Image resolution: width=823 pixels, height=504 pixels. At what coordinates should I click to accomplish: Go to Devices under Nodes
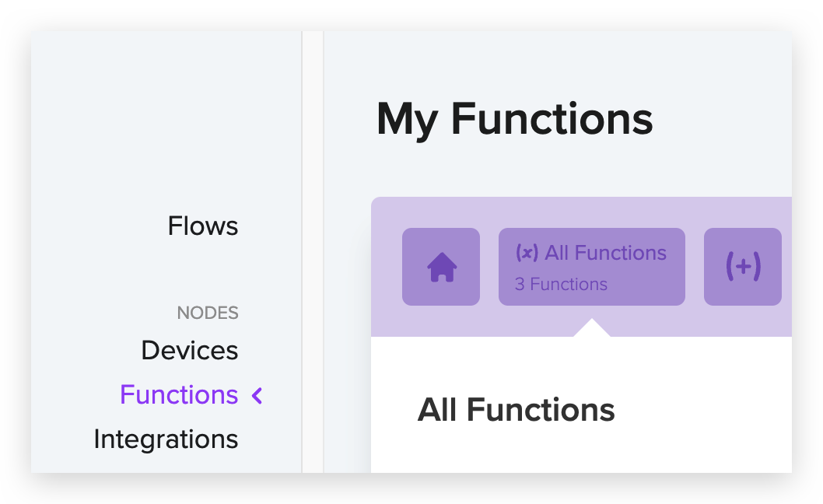190,350
